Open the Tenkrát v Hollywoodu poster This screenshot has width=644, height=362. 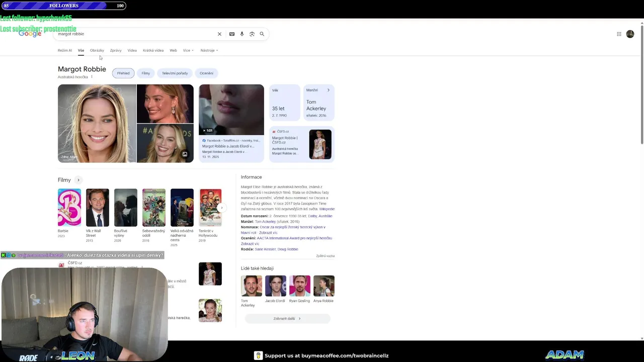point(210,208)
